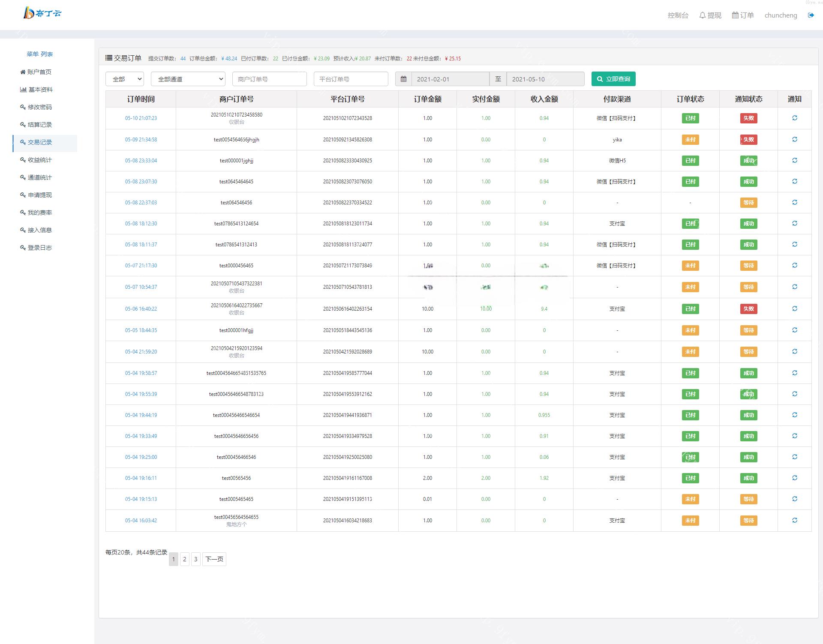Click the 布丁云 logo
823x644 pixels.
click(x=42, y=13)
